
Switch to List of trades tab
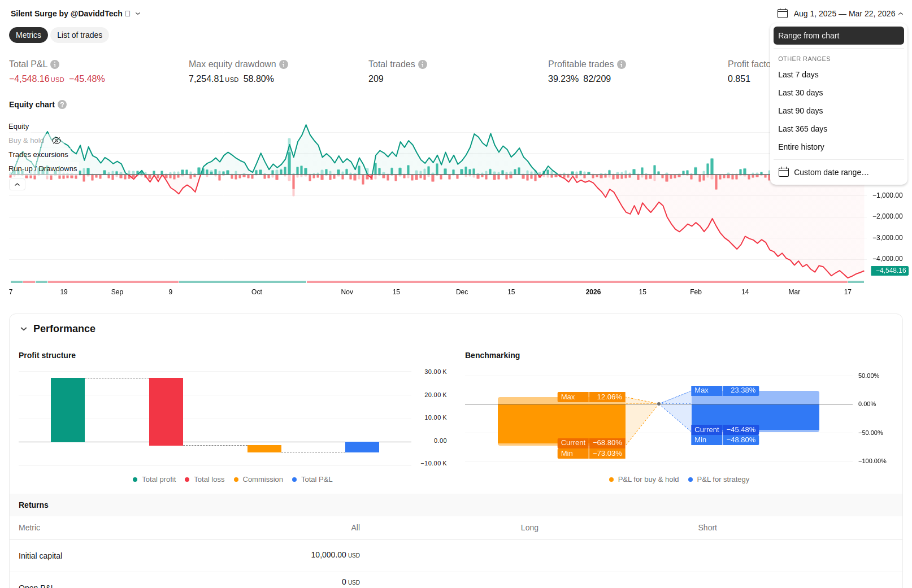(80, 35)
